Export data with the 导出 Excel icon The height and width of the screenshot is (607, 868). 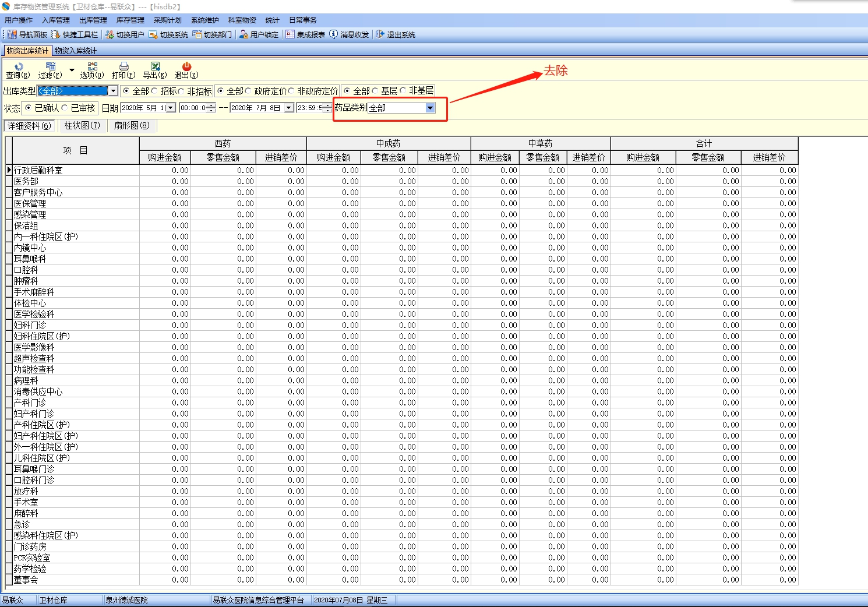[x=155, y=67]
